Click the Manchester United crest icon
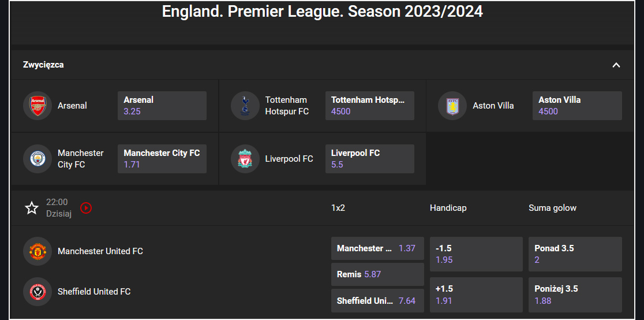Viewport: 644px width, 320px height. (38, 251)
